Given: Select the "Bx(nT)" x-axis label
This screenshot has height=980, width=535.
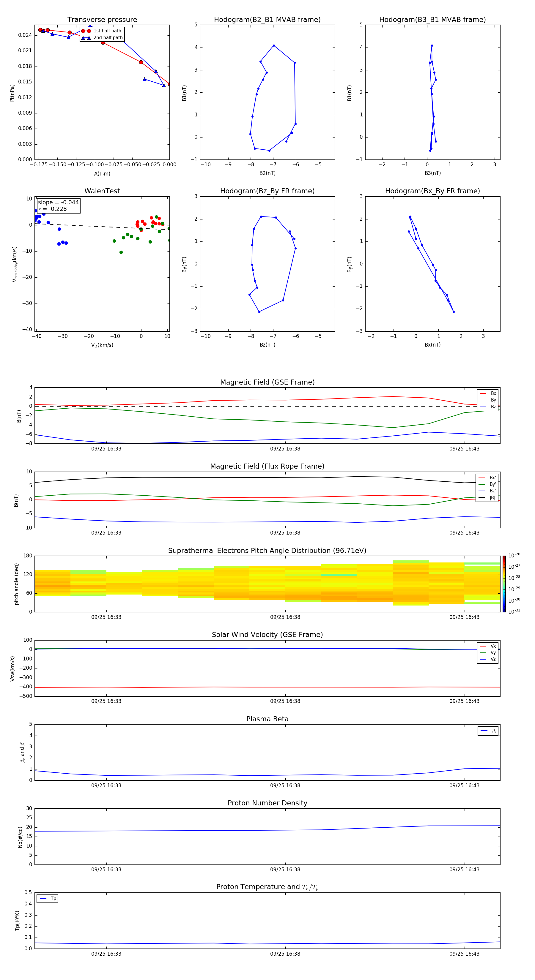Looking at the screenshot, I should pyautogui.click(x=432, y=345).
